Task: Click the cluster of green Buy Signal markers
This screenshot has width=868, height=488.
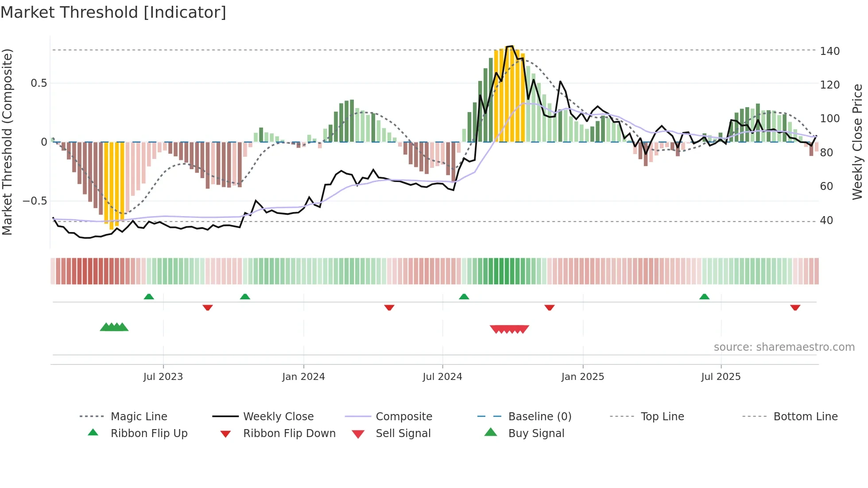Action: (114, 327)
